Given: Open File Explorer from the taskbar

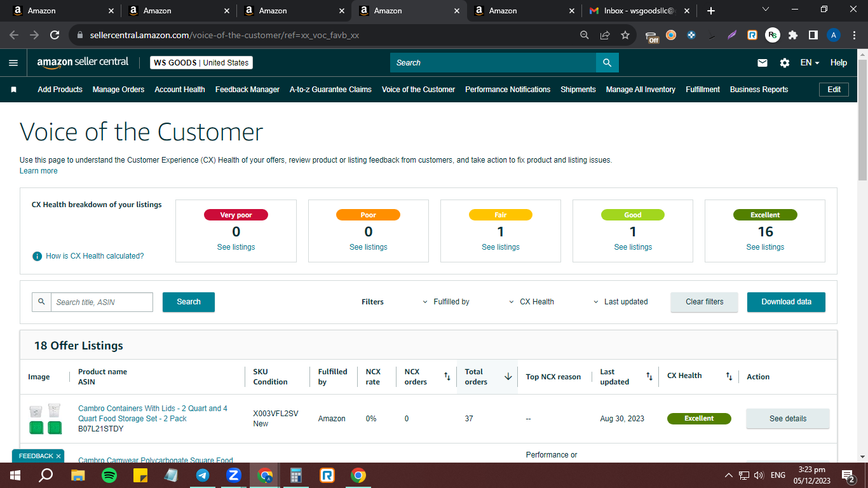Looking at the screenshot, I should click(78, 475).
